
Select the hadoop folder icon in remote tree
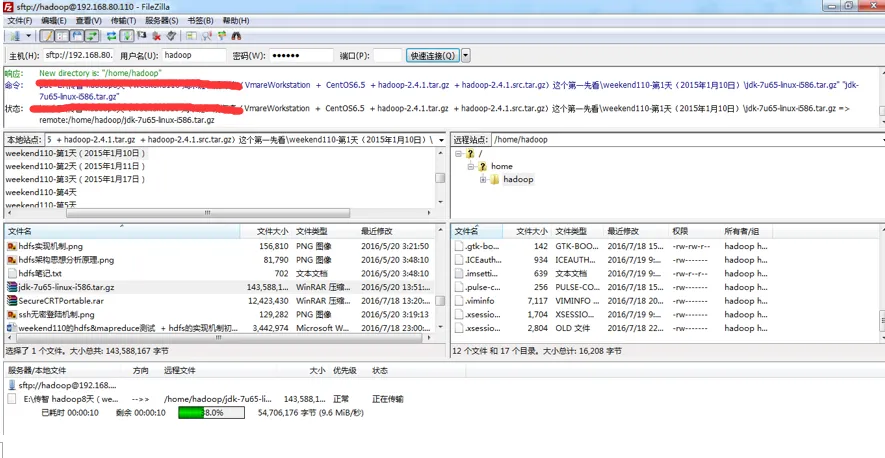(x=494, y=180)
